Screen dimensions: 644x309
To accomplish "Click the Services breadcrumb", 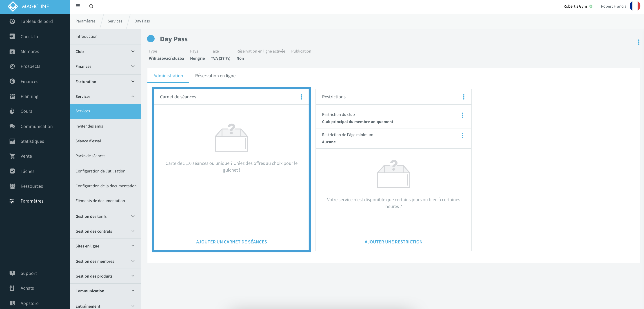I will (115, 21).
